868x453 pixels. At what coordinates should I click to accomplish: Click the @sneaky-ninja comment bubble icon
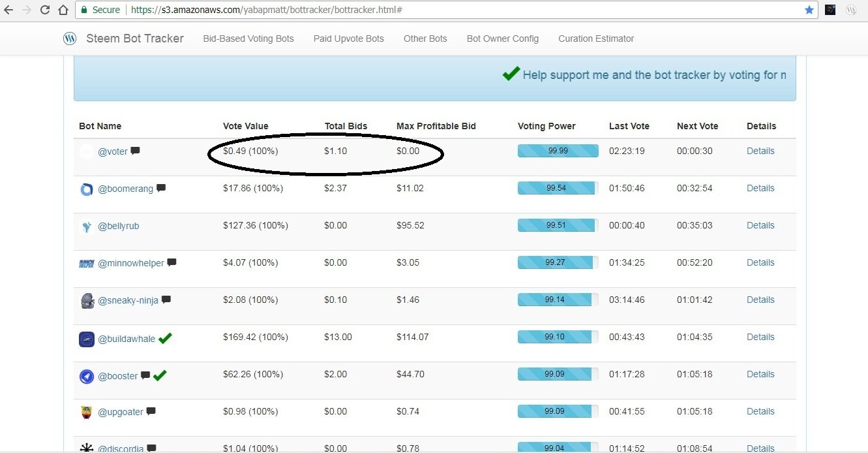166,300
